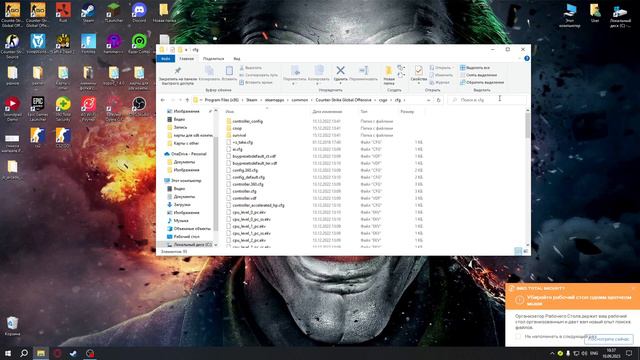Switch to the Поделиться (Share) ribbon tab
The width and height of the screenshot is (640, 360).
(x=213, y=59)
